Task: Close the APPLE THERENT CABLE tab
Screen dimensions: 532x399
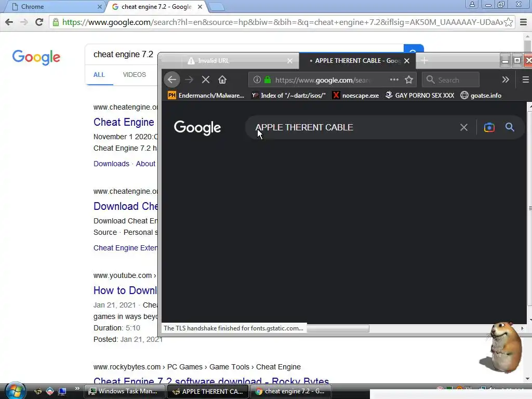Action: (407, 61)
